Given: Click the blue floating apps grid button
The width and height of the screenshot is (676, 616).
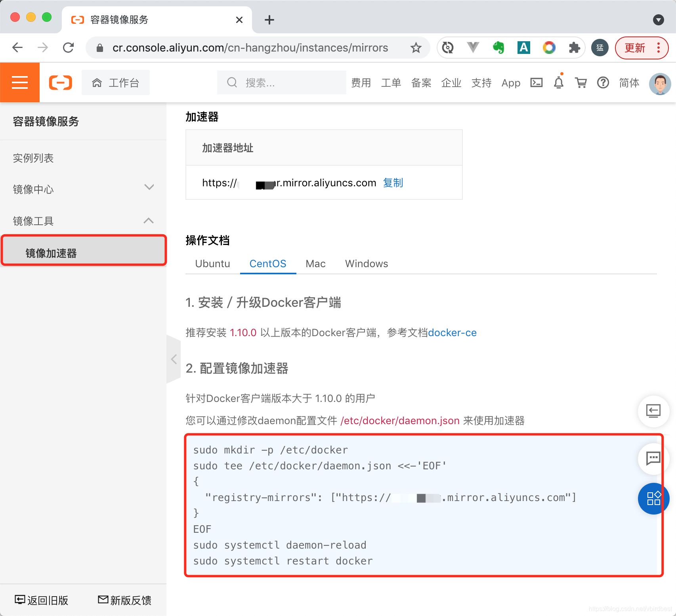Looking at the screenshot, I should (653, 498).
